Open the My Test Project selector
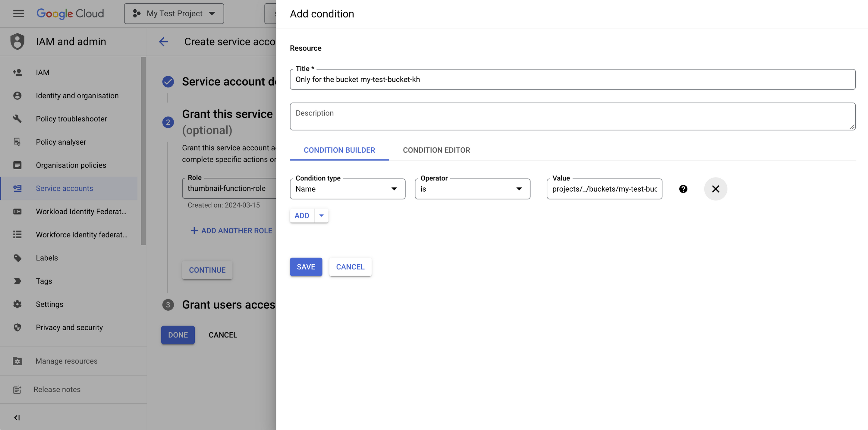 [x=174, y=14]
